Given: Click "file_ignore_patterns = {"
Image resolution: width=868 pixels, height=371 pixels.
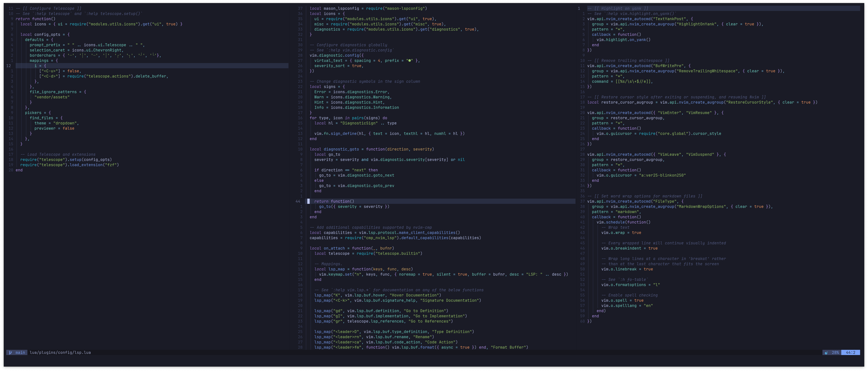Looking at the screenshot, I should (58, 92).
